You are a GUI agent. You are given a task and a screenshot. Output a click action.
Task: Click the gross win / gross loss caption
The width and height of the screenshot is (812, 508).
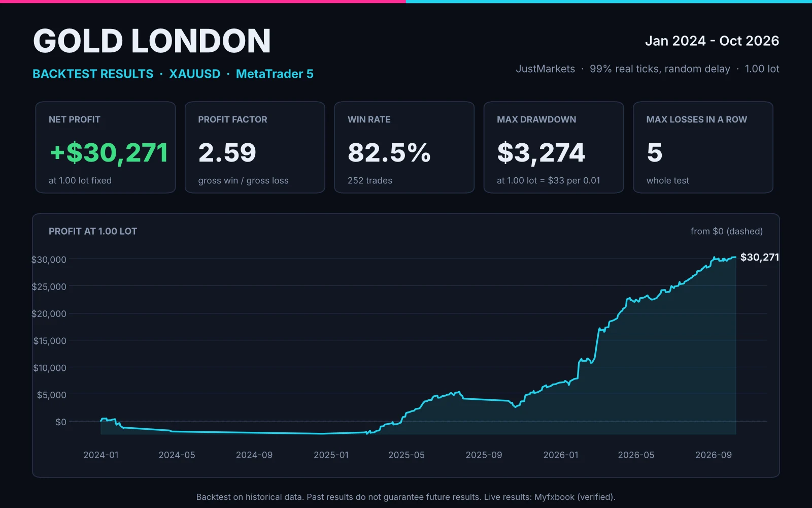pyautogui.click(x=243, y=181)
